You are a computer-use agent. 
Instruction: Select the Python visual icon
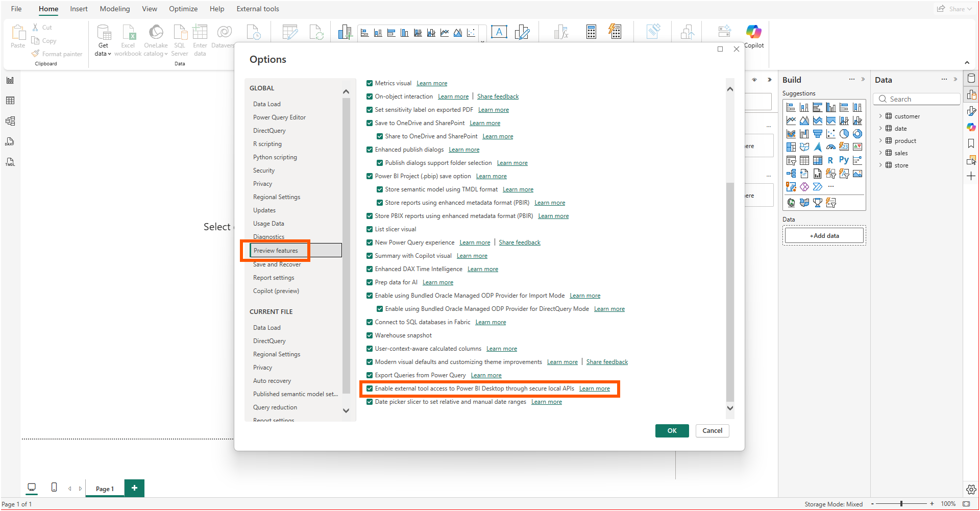pyautogui.click(x=844, y=160)
